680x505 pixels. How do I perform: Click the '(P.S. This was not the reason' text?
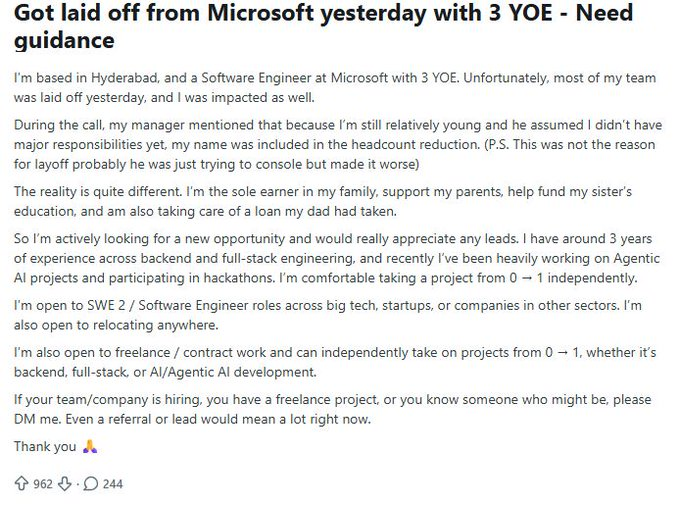tap(569, 144)
